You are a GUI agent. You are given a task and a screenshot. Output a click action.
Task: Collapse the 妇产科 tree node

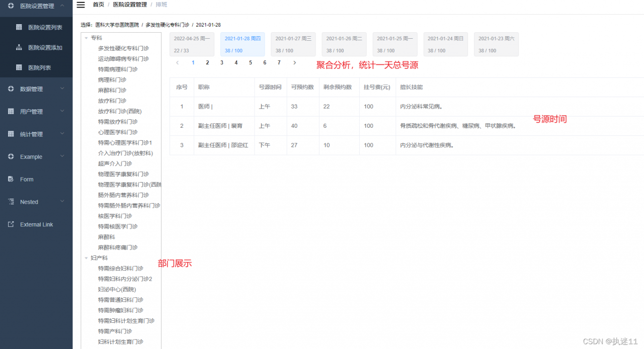(x=86, y=257)
